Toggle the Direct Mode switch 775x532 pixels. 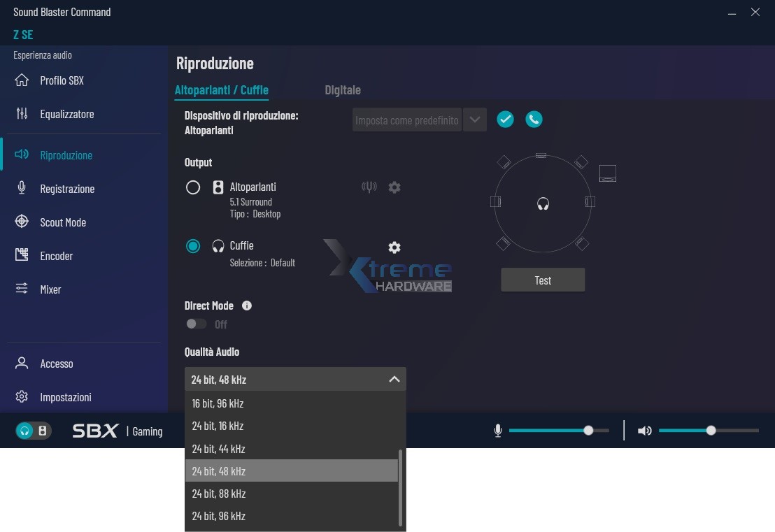197,324
